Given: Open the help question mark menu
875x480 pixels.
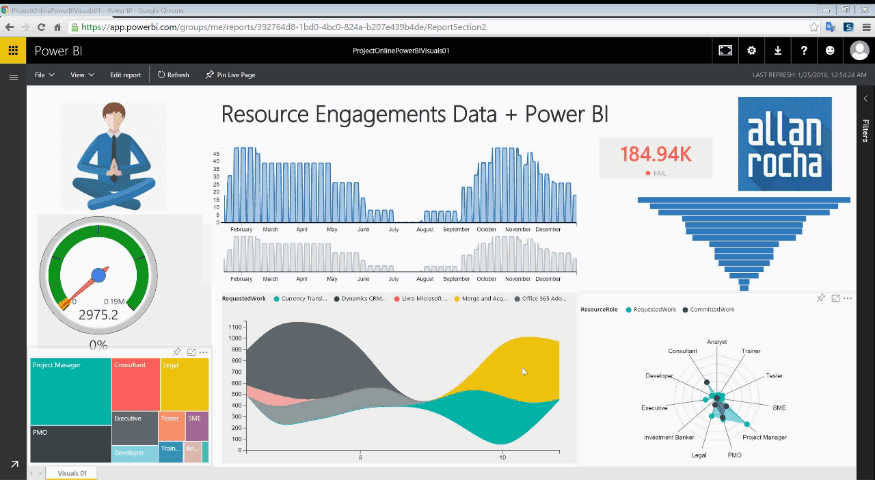Looking at the screenshot, I should [804, 50].
